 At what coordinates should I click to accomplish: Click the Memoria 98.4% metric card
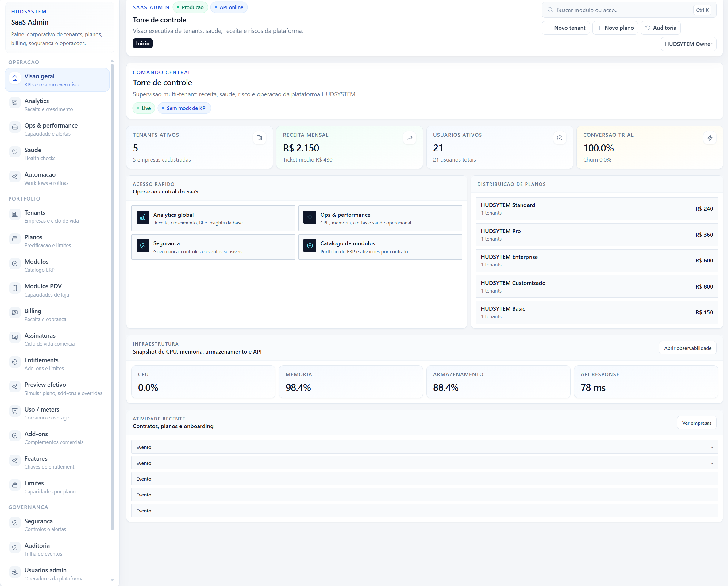point(350,382)
